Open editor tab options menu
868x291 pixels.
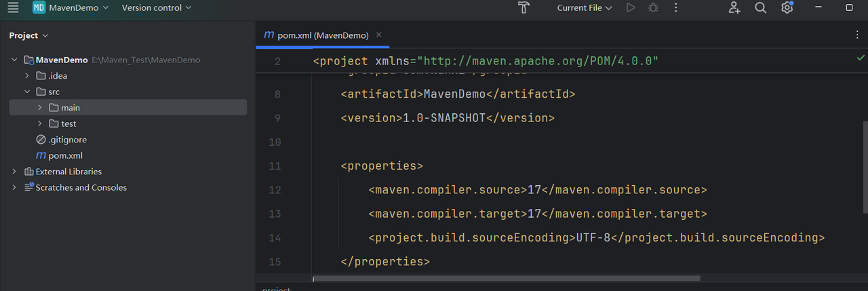[x=857, y=35]
